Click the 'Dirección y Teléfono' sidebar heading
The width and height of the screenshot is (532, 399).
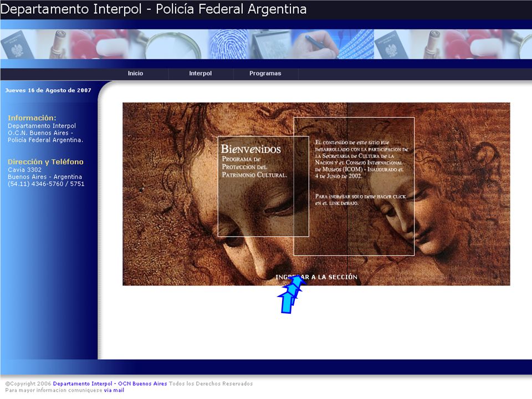coord(45,162)
